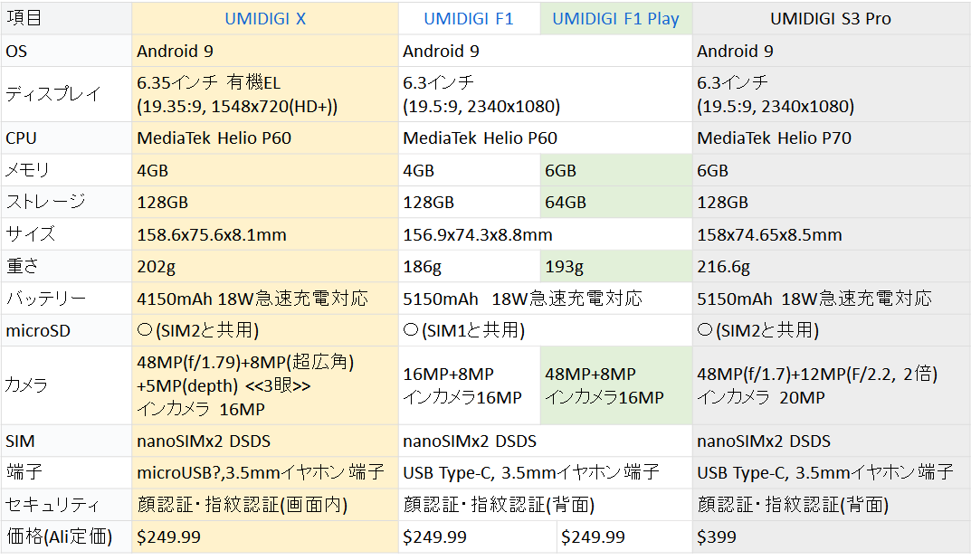971x560 pixels.
Task: Click the Android 9 cell under UMIDIGI X
Action: [x=264, y=51]
